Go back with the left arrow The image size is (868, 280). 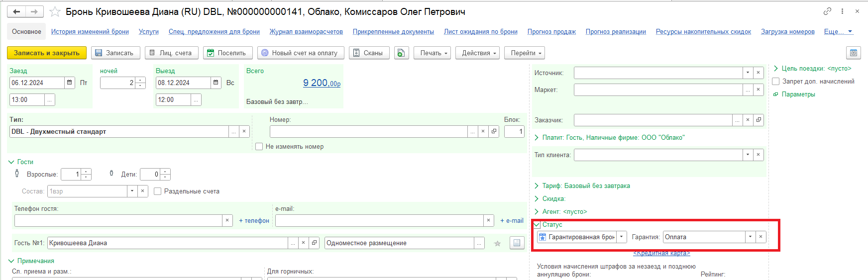(x=16, y=11)
